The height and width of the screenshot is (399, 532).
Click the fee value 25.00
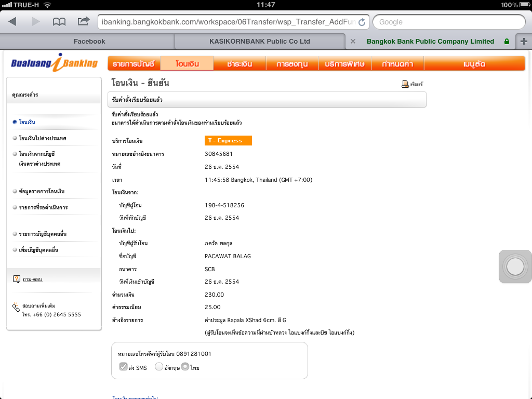click(212, 307)
